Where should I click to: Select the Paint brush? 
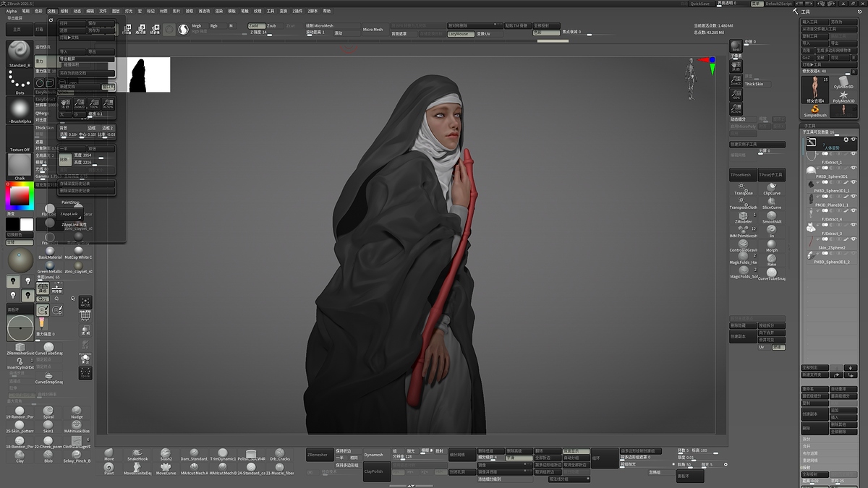click(x=109, y=469)
